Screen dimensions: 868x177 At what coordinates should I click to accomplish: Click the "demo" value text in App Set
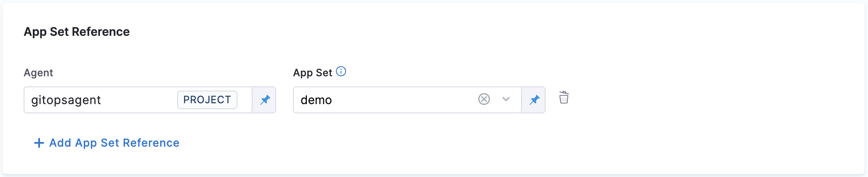[316, 100]
